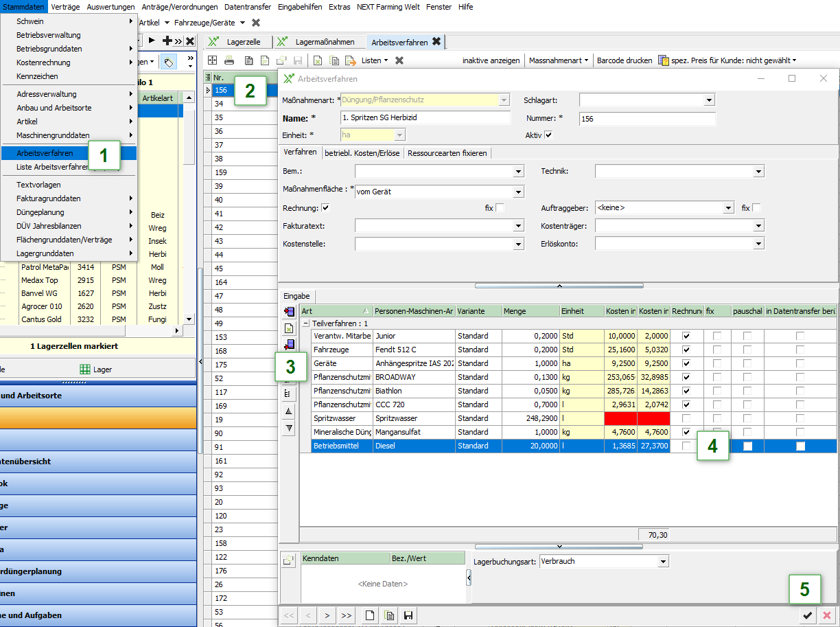Click inaktive anzeigen in the toolbar
The width and height of the screenshot is (840, 627).
[491, 60]
